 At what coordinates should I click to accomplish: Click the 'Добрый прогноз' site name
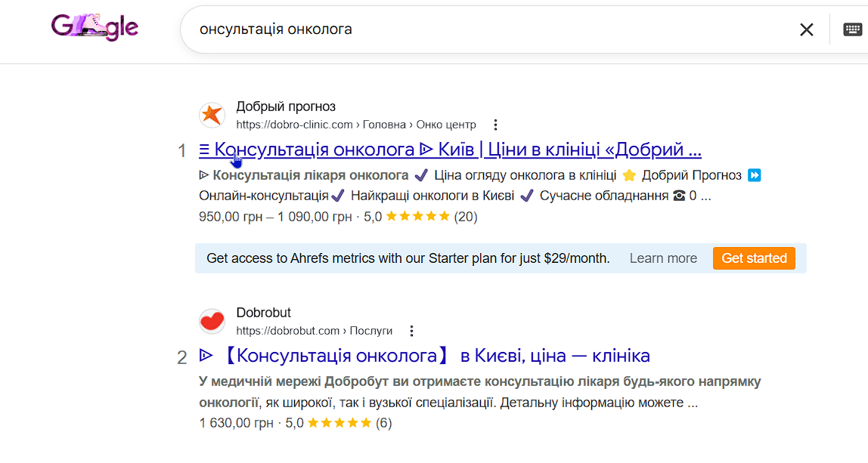click(x=286, y=106)
